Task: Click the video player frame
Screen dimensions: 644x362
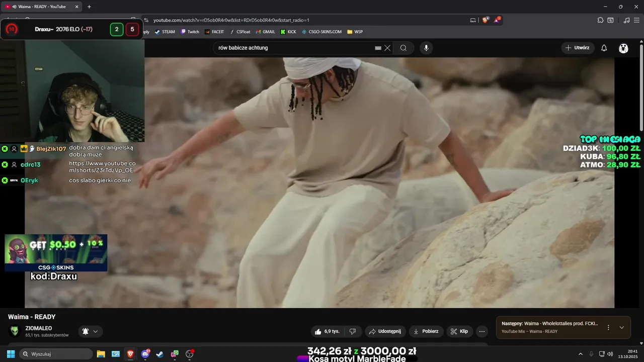Action: [319, 183]
